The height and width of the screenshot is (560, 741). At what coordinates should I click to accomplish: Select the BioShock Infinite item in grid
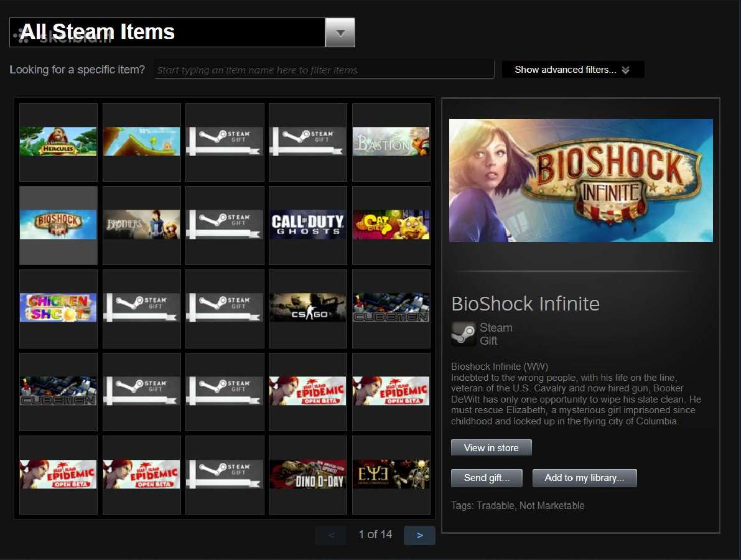(58, 225)
